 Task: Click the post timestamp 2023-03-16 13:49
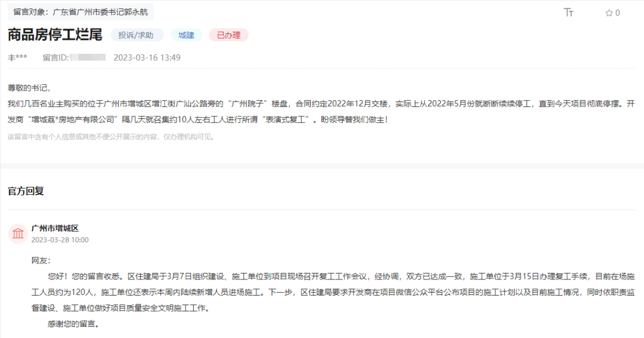click(x=147, y=57)
